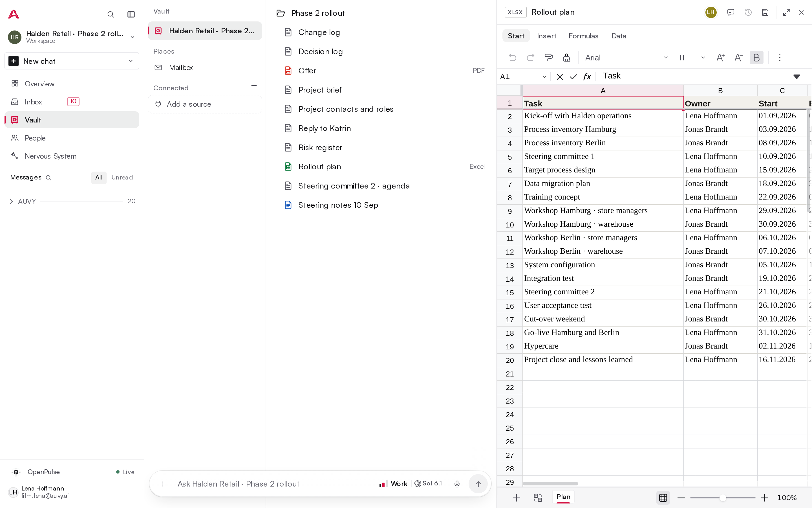Open the comments icon in Rollout plan header
This screenshot has width=812, height=508.
tap(731, 12)
